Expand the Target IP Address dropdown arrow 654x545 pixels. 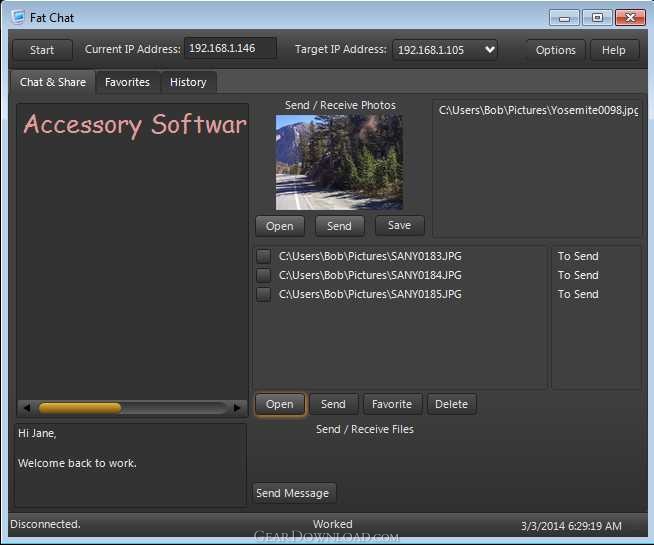(x=490, y=50)
